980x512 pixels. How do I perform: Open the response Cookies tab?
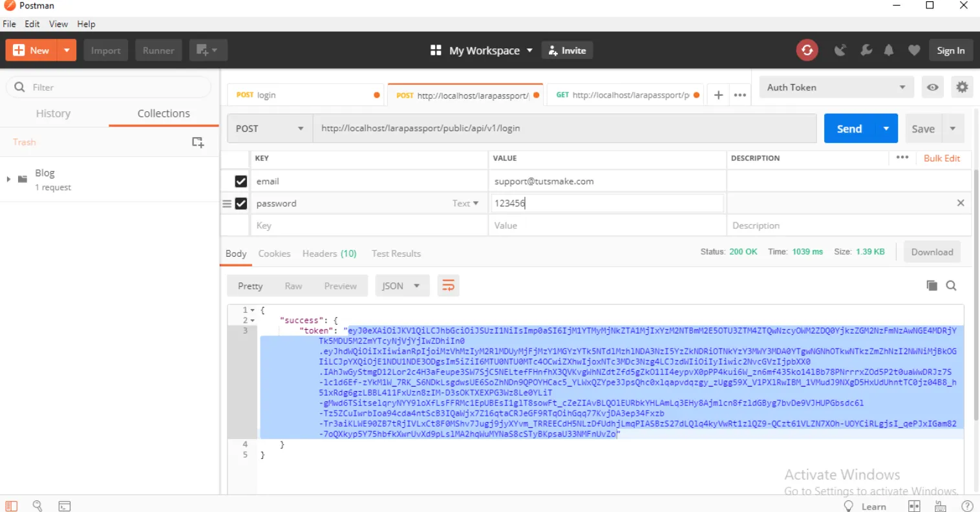[274, 253]
